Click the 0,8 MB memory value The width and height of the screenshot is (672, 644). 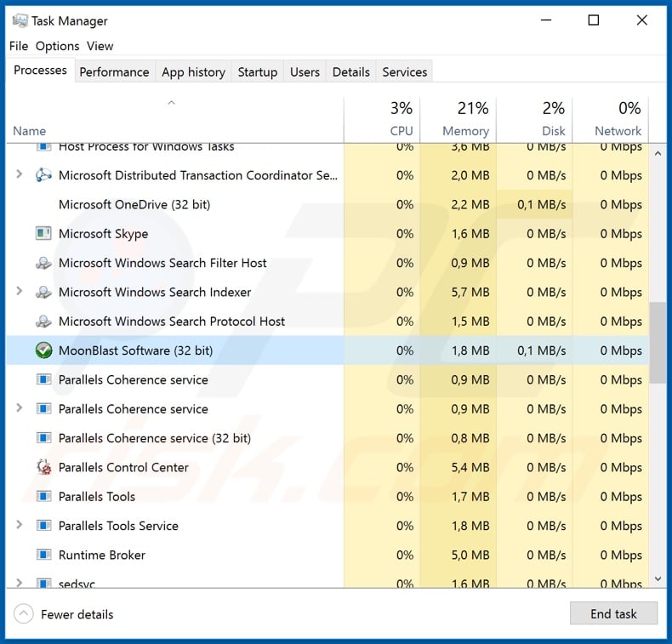point(470,438)
